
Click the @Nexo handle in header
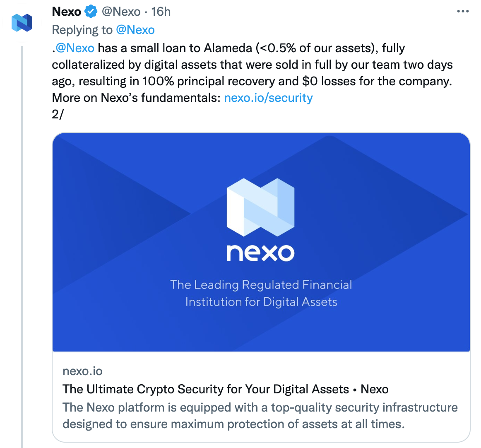(121, 12)
